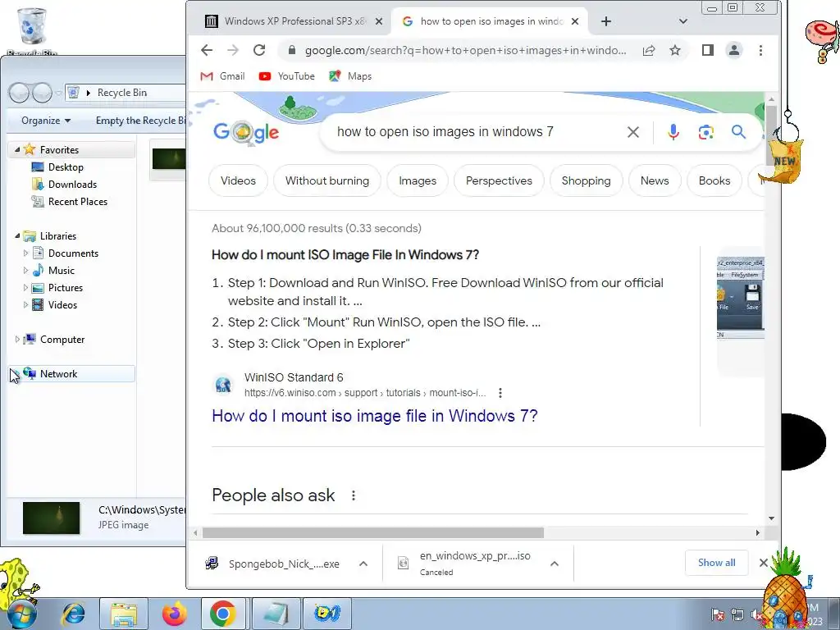Open a new Chrome tab
Viewport: 840px width, 630px height.
click(606, 21)
